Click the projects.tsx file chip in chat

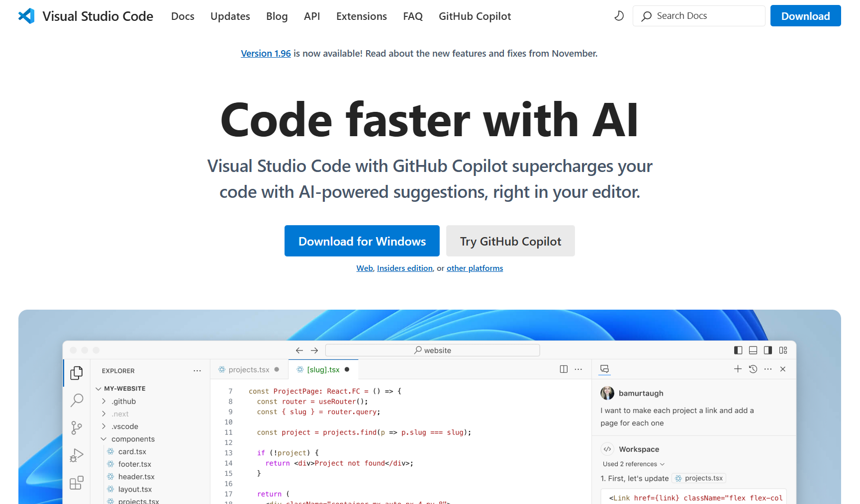point(699,478)
